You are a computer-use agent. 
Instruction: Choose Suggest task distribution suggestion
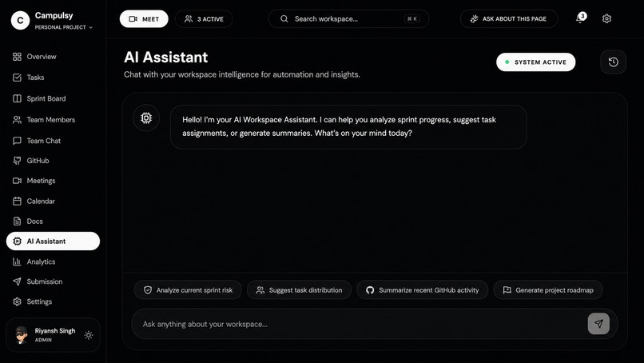299,290
